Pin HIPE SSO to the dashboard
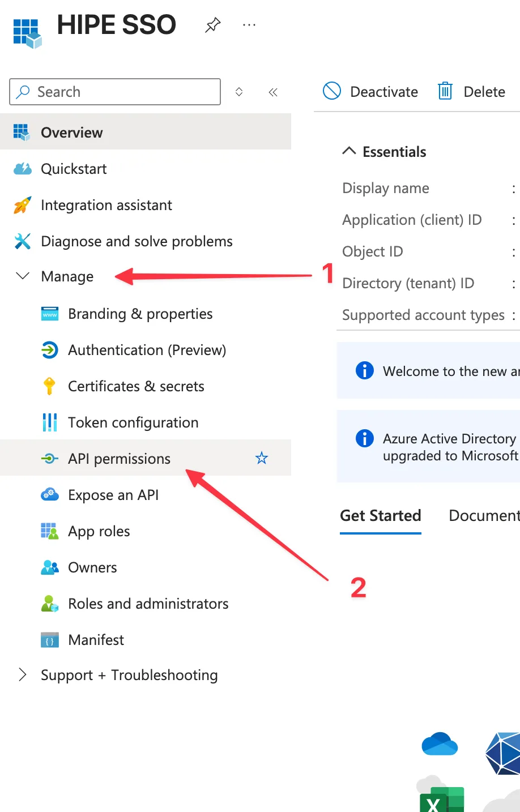Viewport: 520px width, 812px height. coord(212,25)
